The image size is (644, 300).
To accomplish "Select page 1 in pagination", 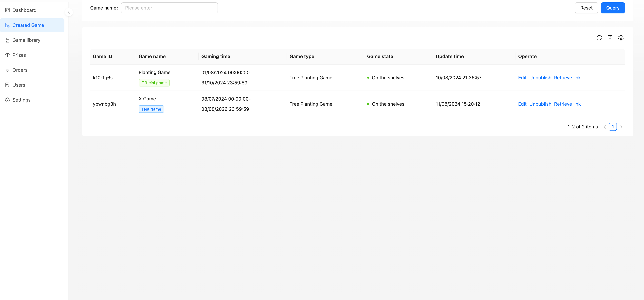I will [612, 127].
